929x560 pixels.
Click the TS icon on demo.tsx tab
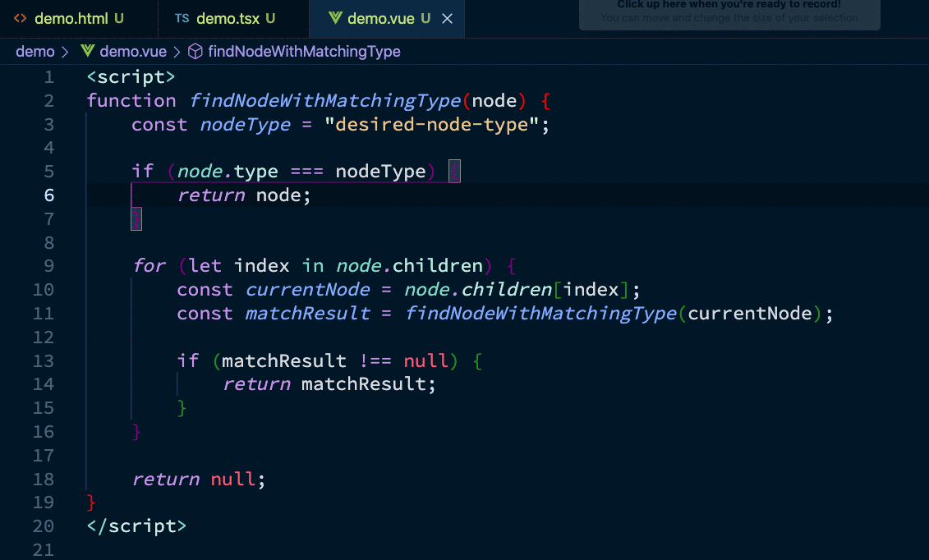pos(182,18)
